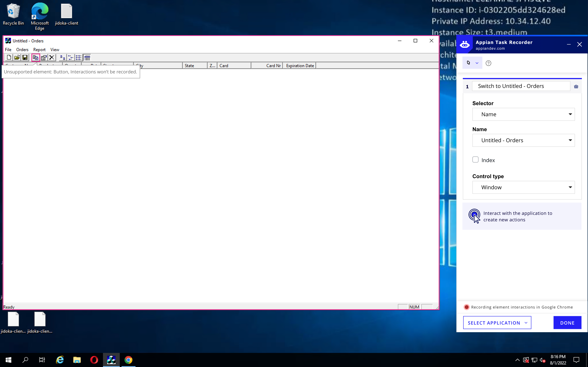Viewport: 588px width, 367px height.
Task: Enable the Index checkbox
Action: [x=475, y=160]
